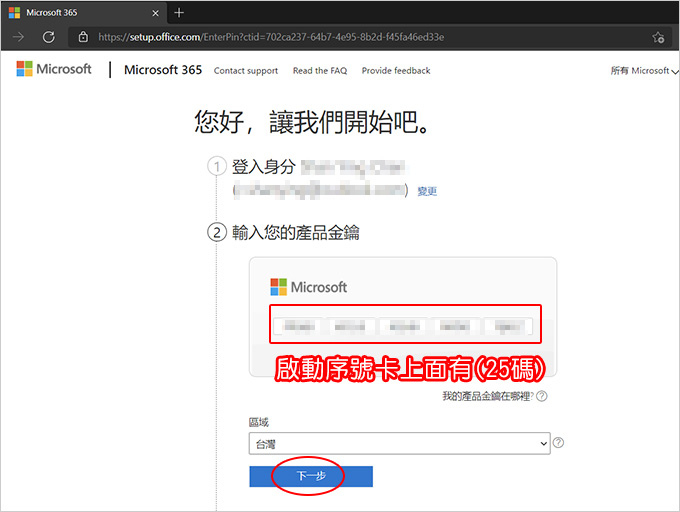Close the Microsoft 365 browser tab
The image size is (680, 512).
point(155,13)
